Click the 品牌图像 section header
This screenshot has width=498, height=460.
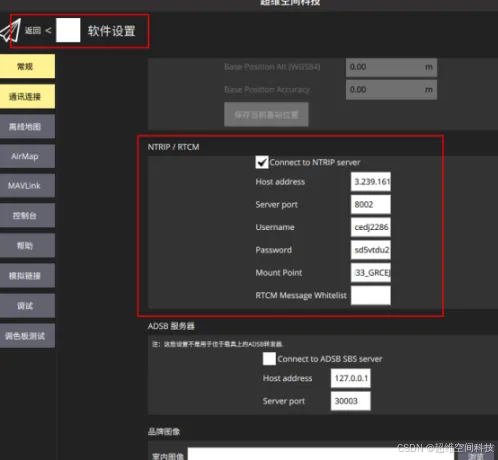(164, 432)
